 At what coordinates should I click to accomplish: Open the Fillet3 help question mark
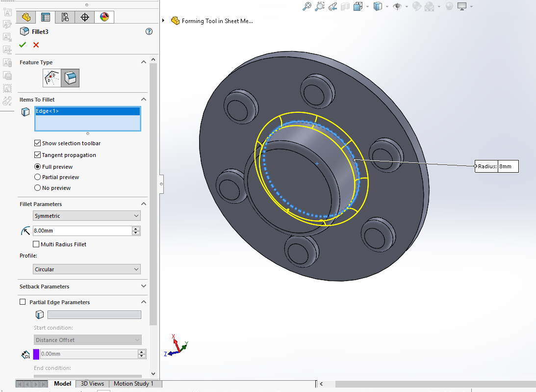[149, 31]
